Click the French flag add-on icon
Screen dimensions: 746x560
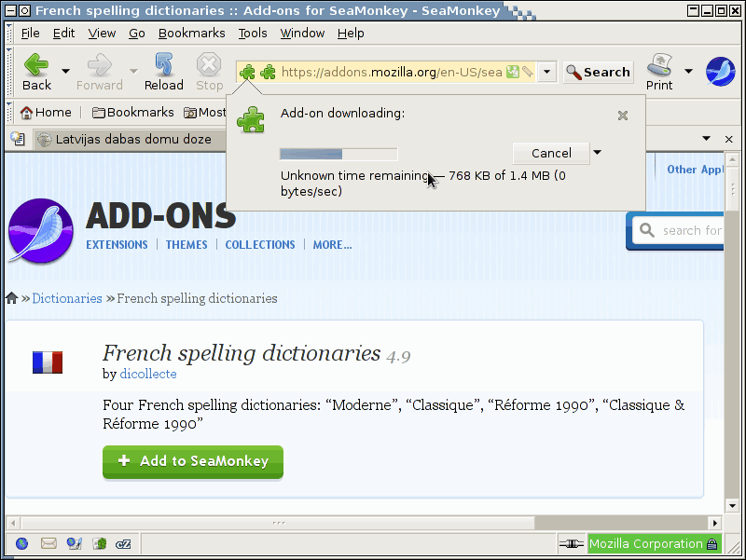click(48, 362)
